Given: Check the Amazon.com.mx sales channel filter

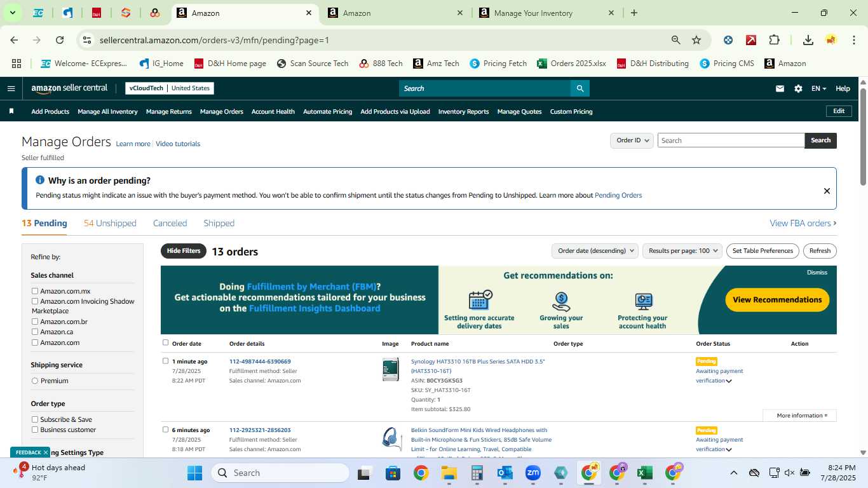Looking at the screenshot, I should coord(35,291).
